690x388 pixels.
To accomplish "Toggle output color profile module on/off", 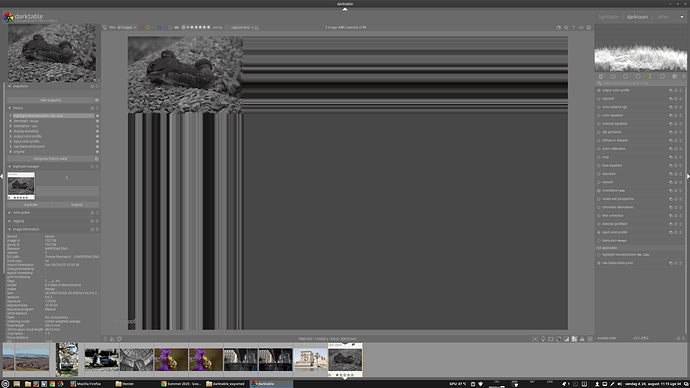I will coord(598,90).
